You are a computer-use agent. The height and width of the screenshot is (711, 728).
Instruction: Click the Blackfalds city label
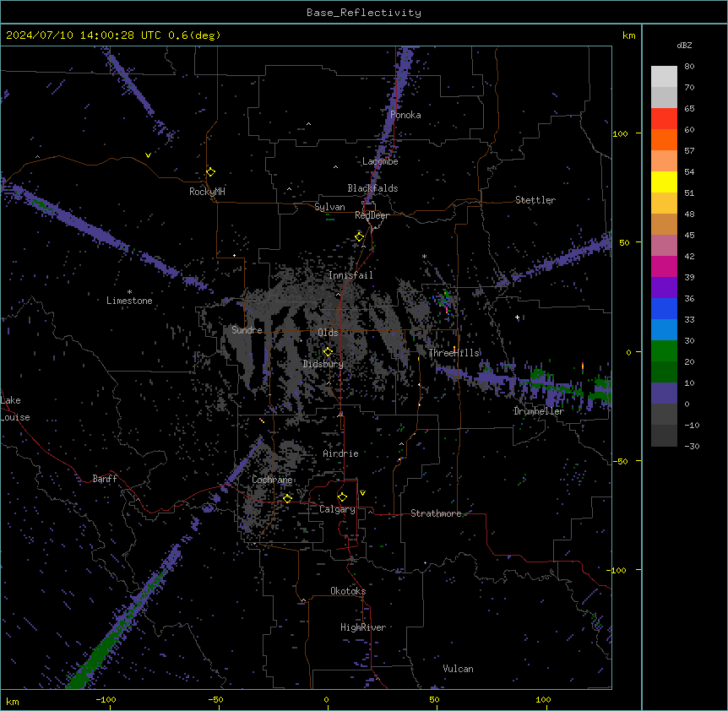pyautogui.click(x=372, y=188)
